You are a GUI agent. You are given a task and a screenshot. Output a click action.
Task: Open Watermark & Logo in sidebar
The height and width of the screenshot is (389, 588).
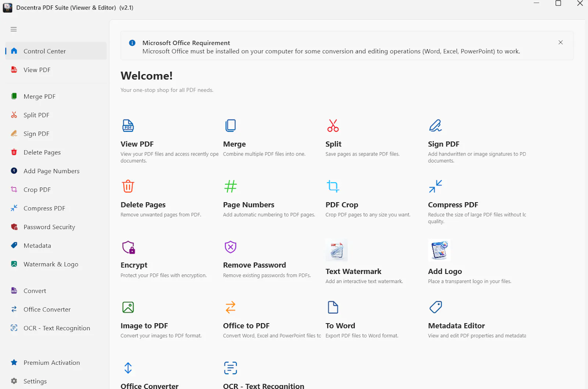(x=56, y=264)
